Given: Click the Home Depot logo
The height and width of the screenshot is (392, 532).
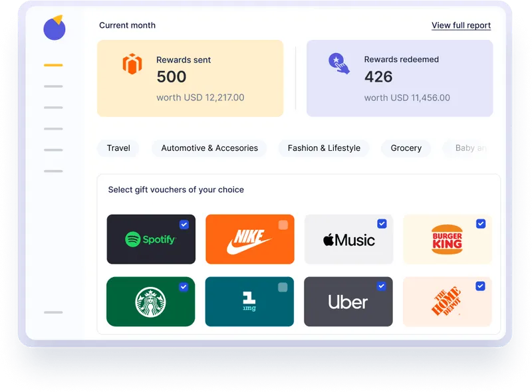Looking at the screenshot, I should (446, 301).
